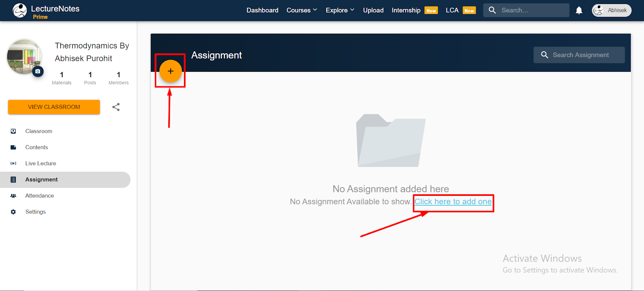Select Contents in the sidebar
Screen dimensions: 644x291
65,147
